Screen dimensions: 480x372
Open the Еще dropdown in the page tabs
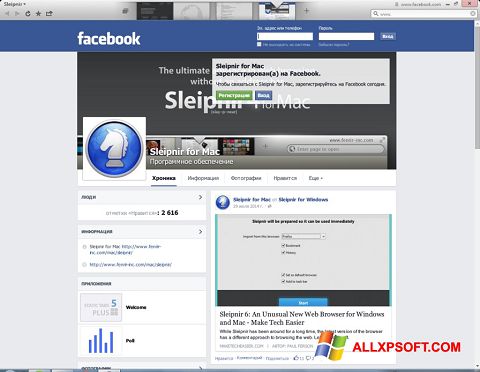coord(316,178)
